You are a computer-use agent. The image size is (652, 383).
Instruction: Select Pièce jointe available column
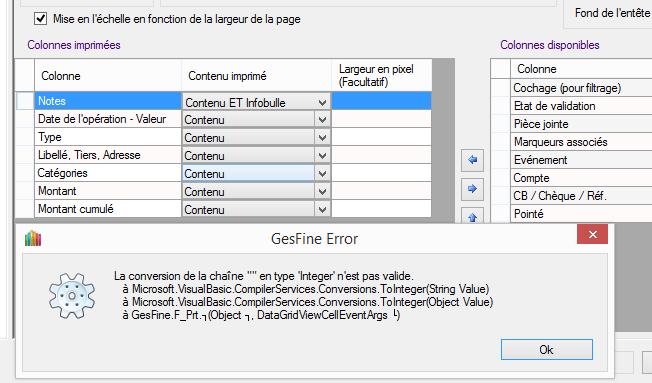click(581, 124)
